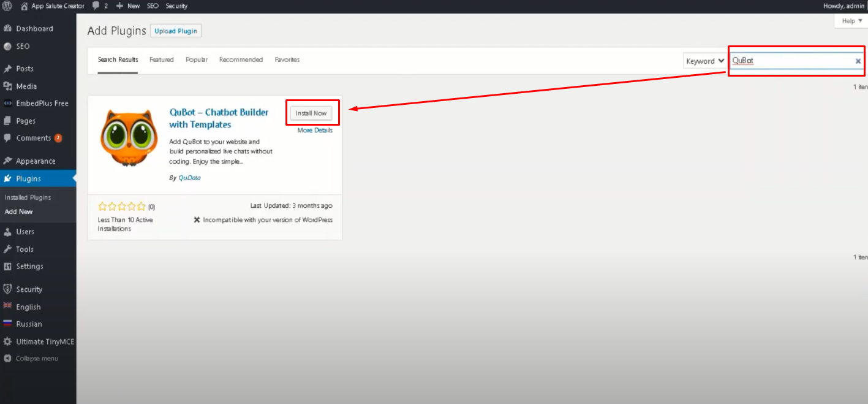Click the Dashboard icon in the sidebar
Screen dimensions: 868x404
(8, 29)
